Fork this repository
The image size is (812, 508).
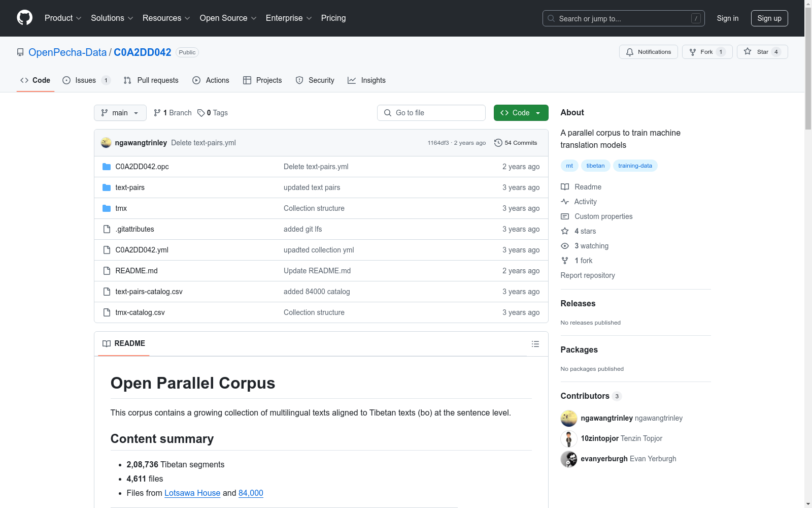click(707, 52)
